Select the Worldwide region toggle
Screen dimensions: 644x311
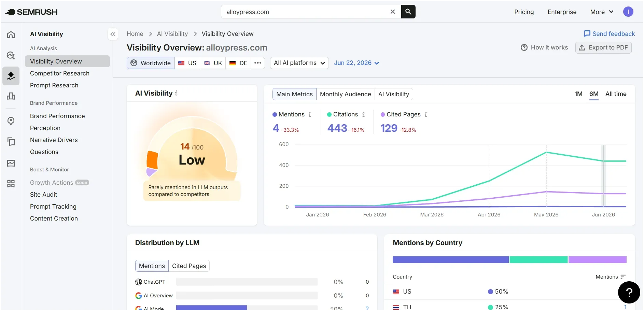pos(151,63)
